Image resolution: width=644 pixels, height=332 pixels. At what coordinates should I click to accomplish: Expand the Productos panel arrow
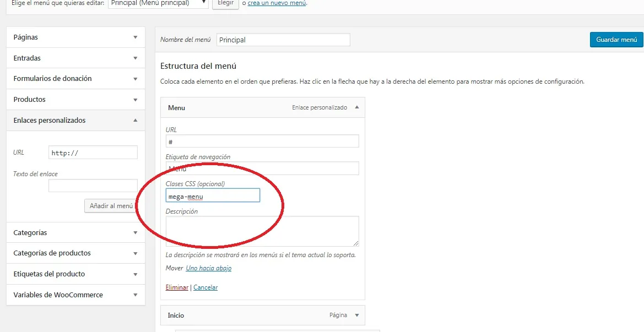pos(135,100)
